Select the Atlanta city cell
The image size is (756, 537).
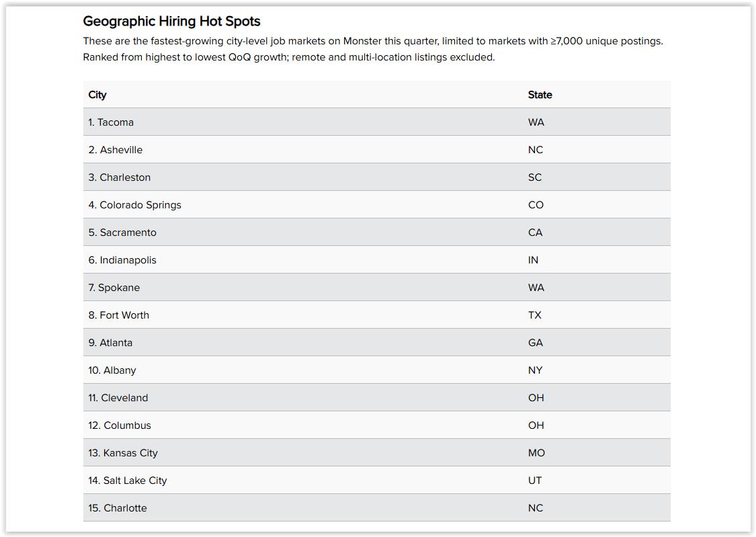pyautogui.click(x=110, y=343)
